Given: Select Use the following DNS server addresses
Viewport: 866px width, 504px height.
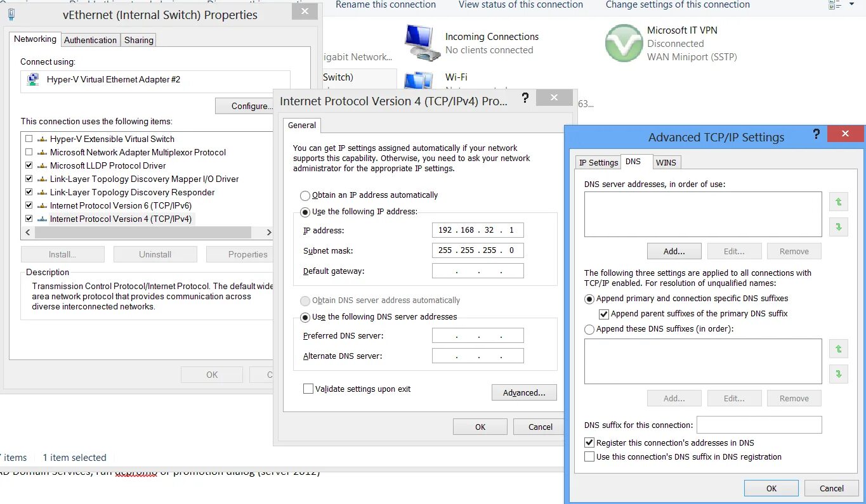Looking at the screenshot, I should click(x=305, y=317).
